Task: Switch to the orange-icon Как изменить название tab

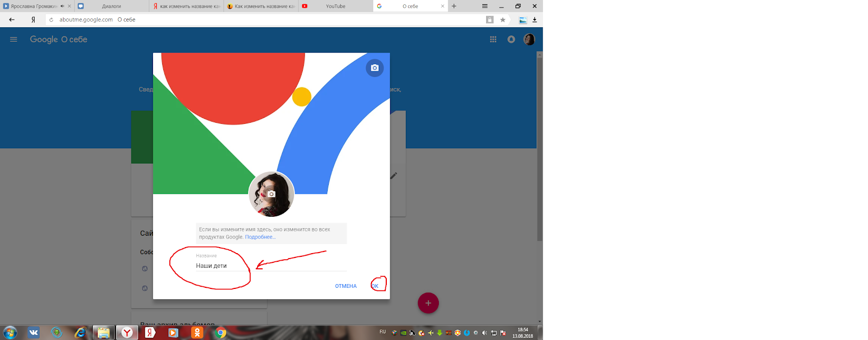Action: pos(261,6)
